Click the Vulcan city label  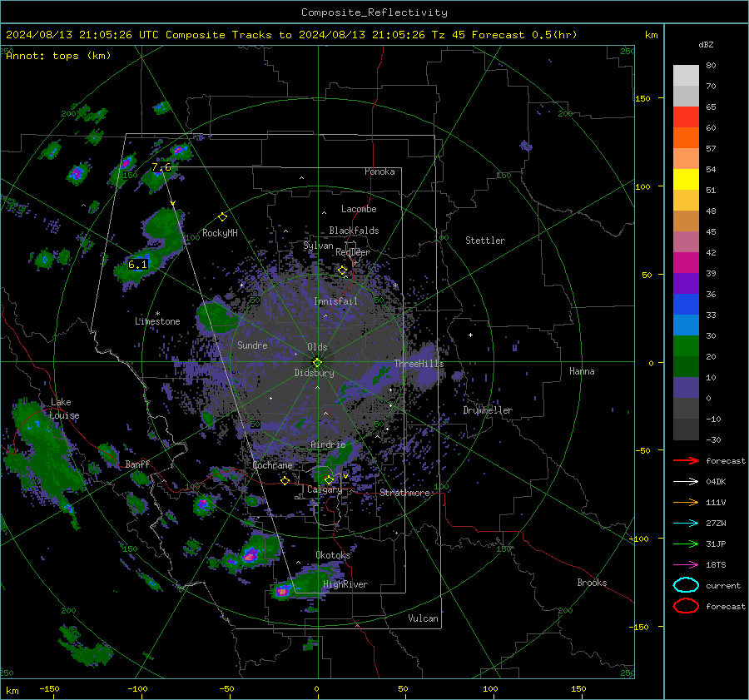click(423, 618)
